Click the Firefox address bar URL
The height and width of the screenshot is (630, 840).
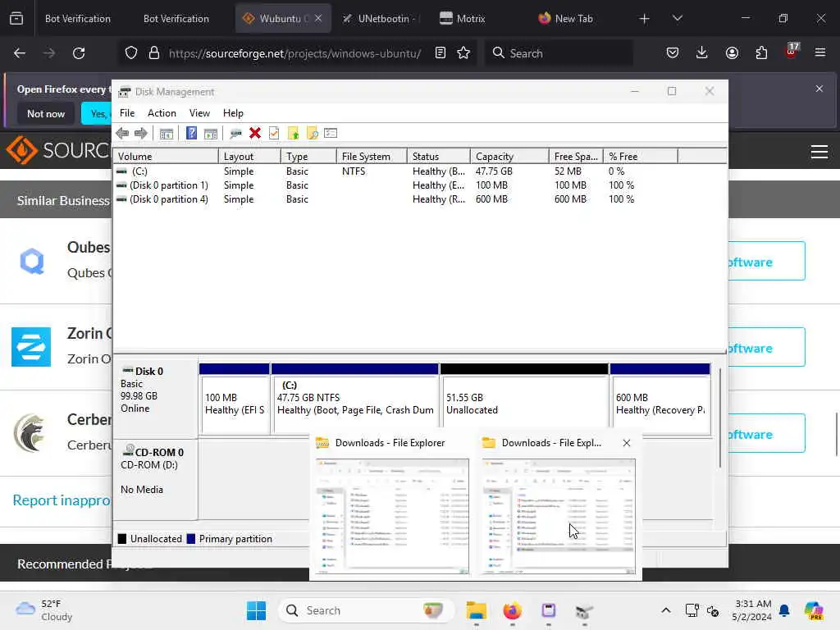pos(294,53)
